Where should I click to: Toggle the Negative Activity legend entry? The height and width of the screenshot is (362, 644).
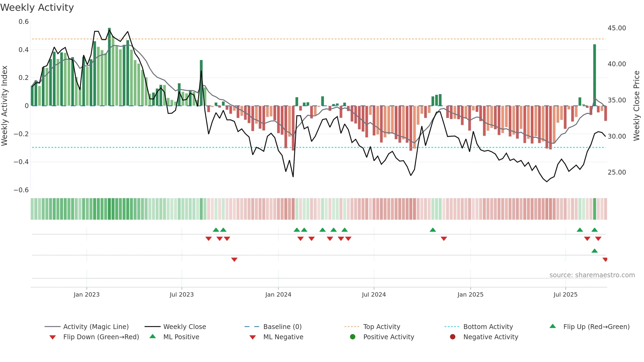click(x=484, y=337)
